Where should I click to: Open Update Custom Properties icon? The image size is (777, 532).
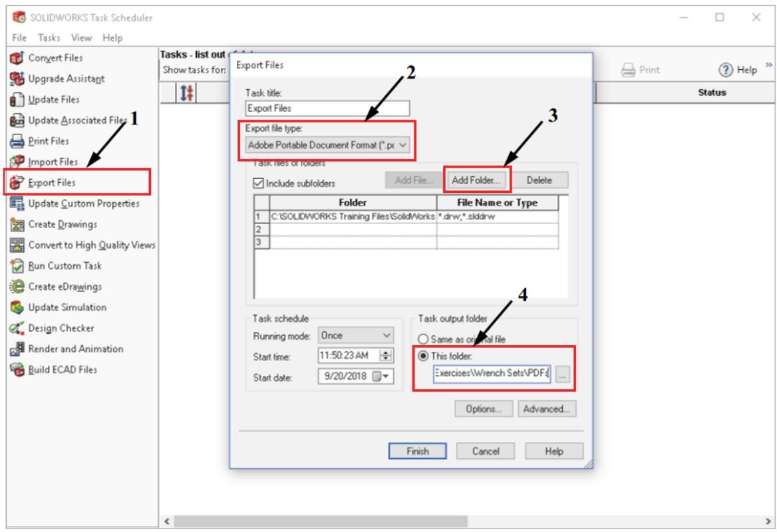tap(17, 203)
